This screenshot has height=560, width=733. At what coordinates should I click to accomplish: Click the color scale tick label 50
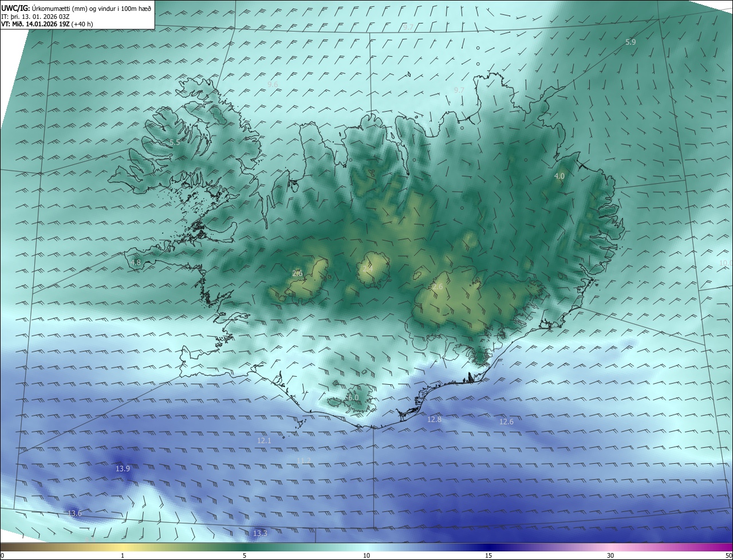tap(728, 555)
